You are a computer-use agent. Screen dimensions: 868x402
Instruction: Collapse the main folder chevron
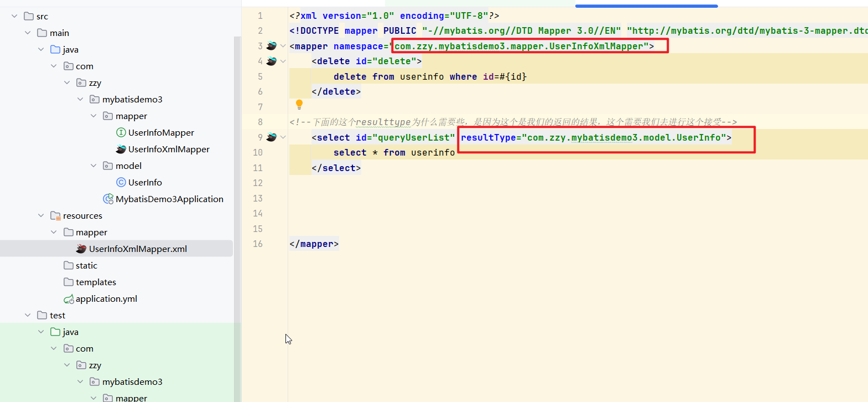pyautogui.click(x=28, y=33)
